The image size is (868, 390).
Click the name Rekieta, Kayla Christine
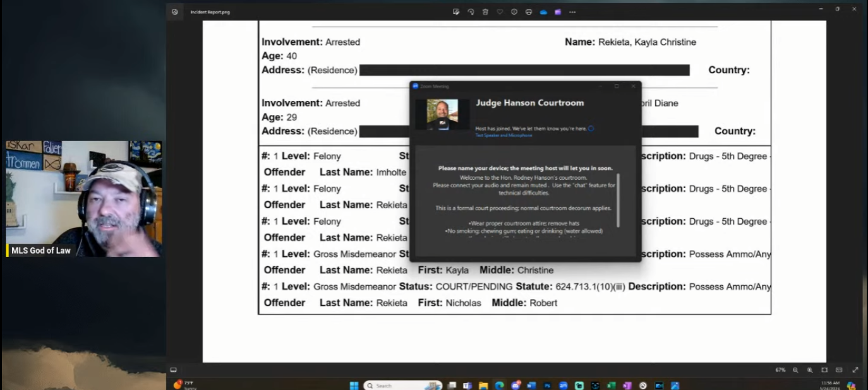tap(647, 42)
